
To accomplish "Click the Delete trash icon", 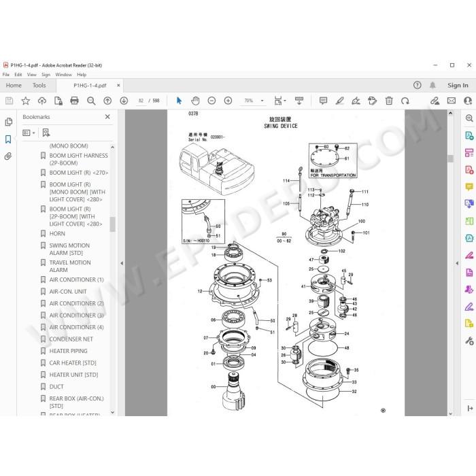I will coord(389,101).
